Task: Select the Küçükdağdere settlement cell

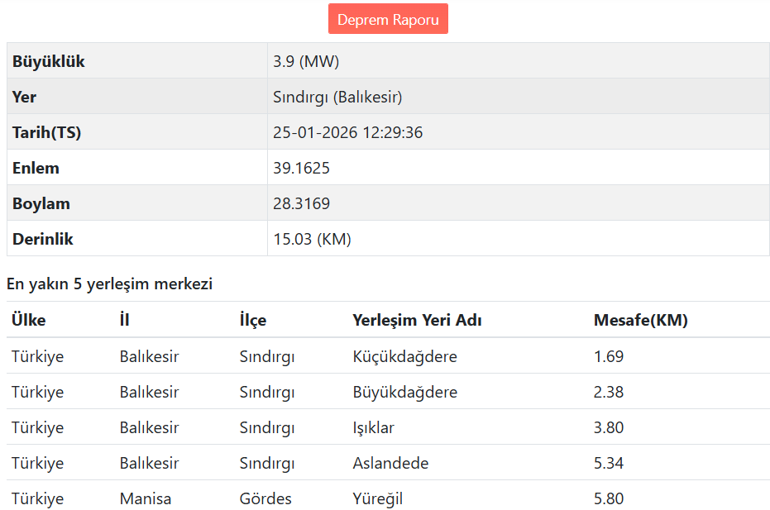Action: tap(405, 356)
